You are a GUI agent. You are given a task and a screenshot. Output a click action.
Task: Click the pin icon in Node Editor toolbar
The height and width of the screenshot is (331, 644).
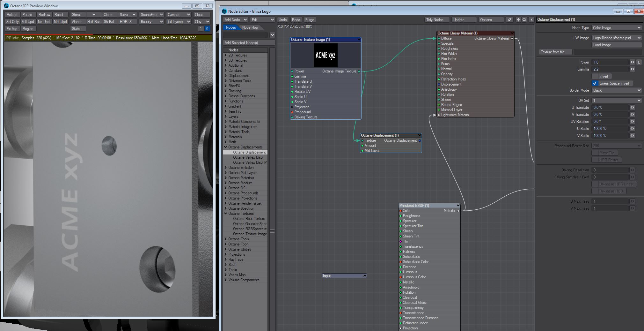click(x=509, y=20)
